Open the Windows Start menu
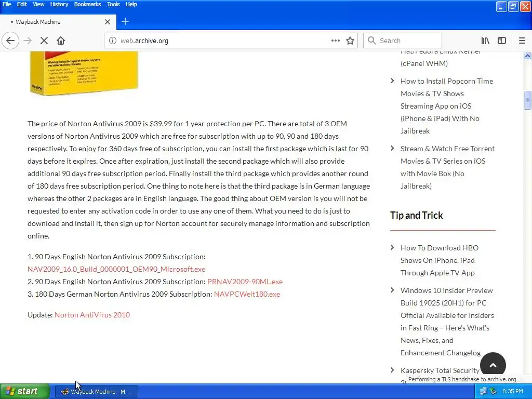Screen dimensions: 532x399 [25, 392]
